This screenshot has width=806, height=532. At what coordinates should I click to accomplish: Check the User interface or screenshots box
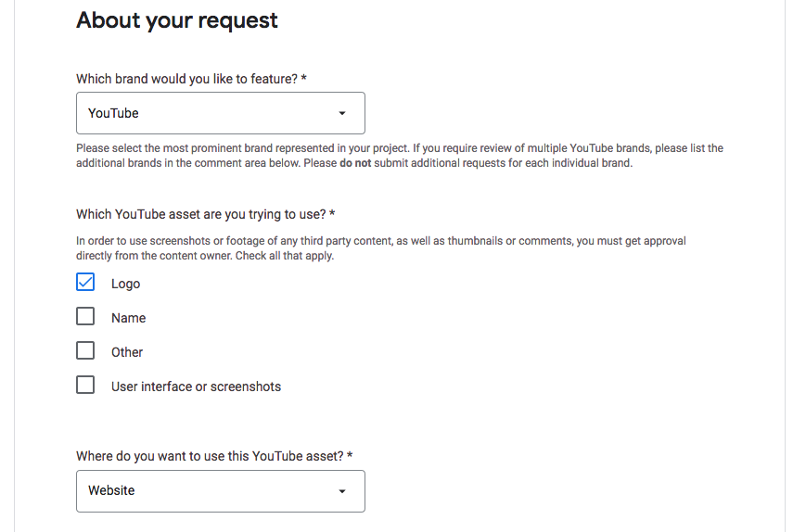click(85, 385)
